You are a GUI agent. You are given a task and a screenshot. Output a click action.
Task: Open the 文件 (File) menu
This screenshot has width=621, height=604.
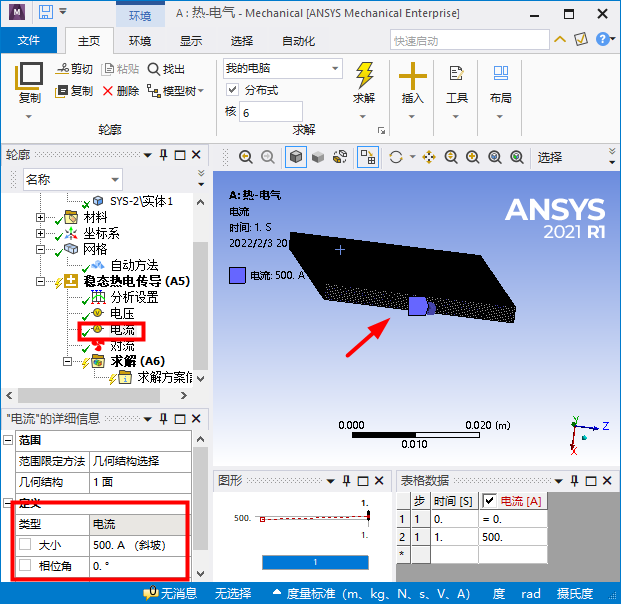click(x=29, y=41)
